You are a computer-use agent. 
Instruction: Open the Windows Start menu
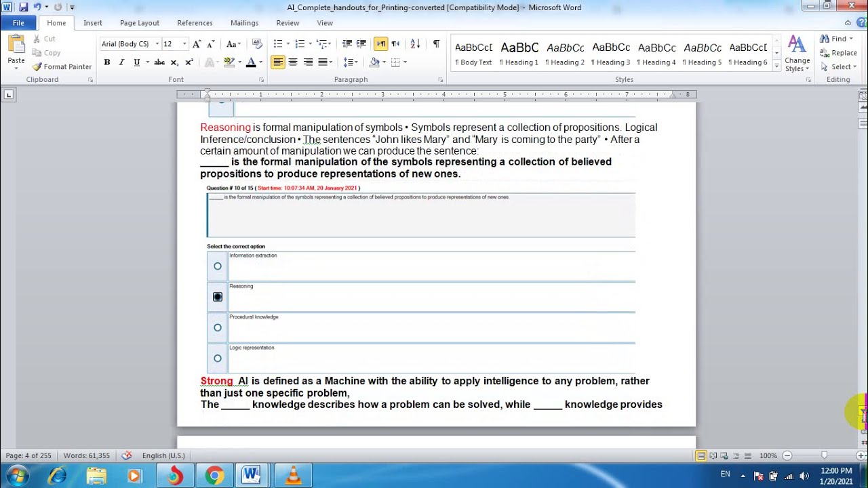click(17, 476)
